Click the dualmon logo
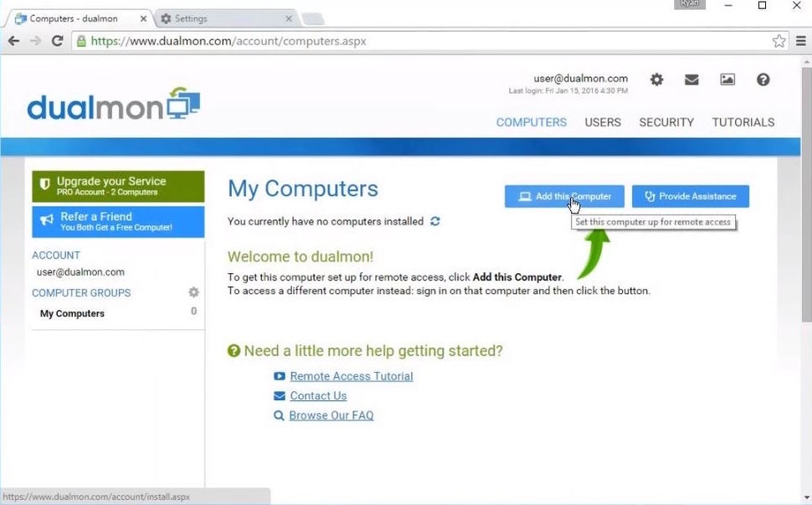 click(x=113, y=104)
